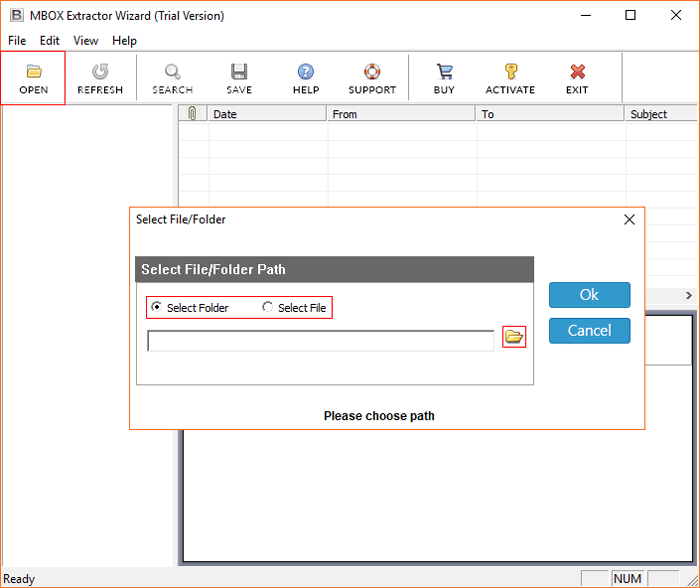The height and width of the screenshot is (588, 700).
Task: Click the browse folder icon in dialog
Action: (514, 337)
